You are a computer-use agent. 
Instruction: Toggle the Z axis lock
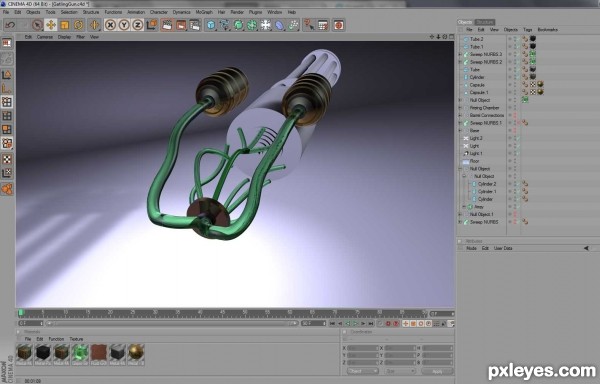[137, 25]
